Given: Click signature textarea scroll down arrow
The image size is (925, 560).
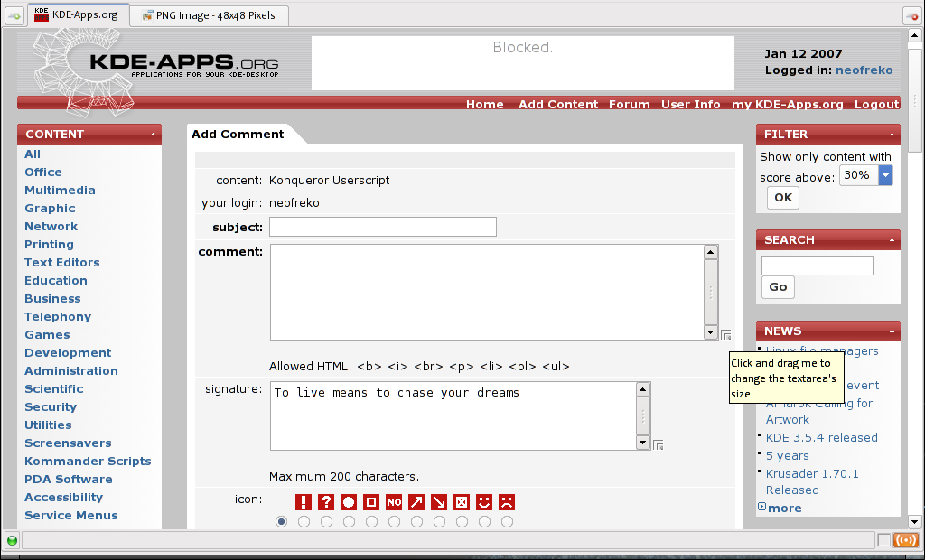Looking at the screenshot, I should pyautogui.click(x=643, y=443).
